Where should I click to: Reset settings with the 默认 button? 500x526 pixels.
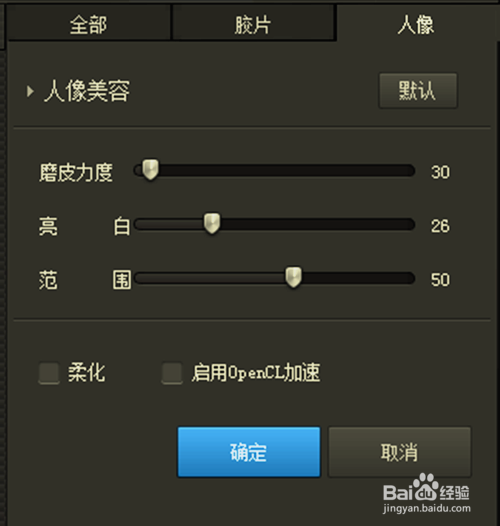[418, 91]
